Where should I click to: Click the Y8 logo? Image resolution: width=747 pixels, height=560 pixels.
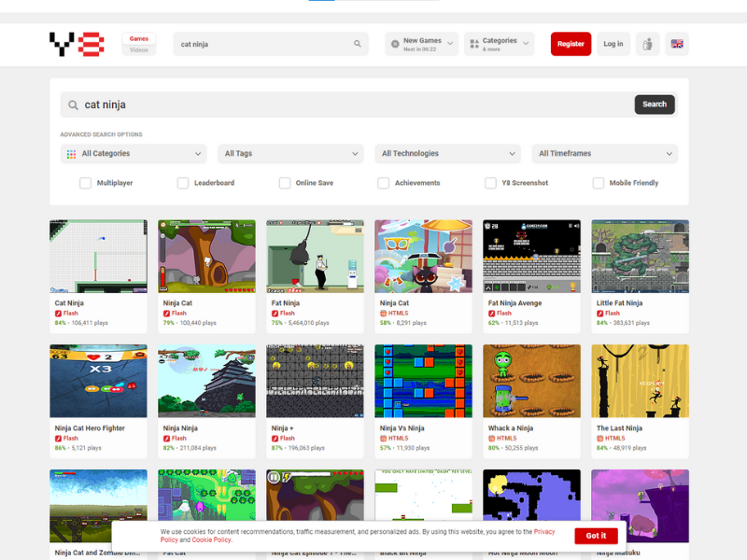(77, 44)
